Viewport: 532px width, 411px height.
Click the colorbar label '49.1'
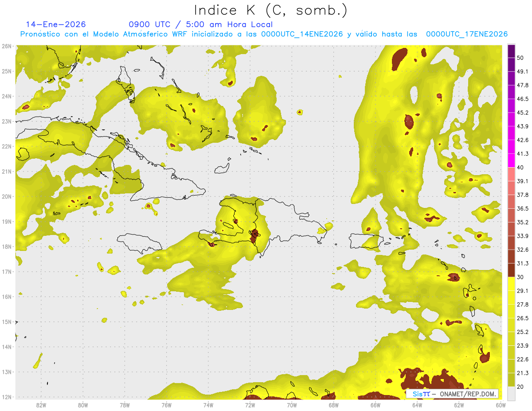click(x=523, y=71)
